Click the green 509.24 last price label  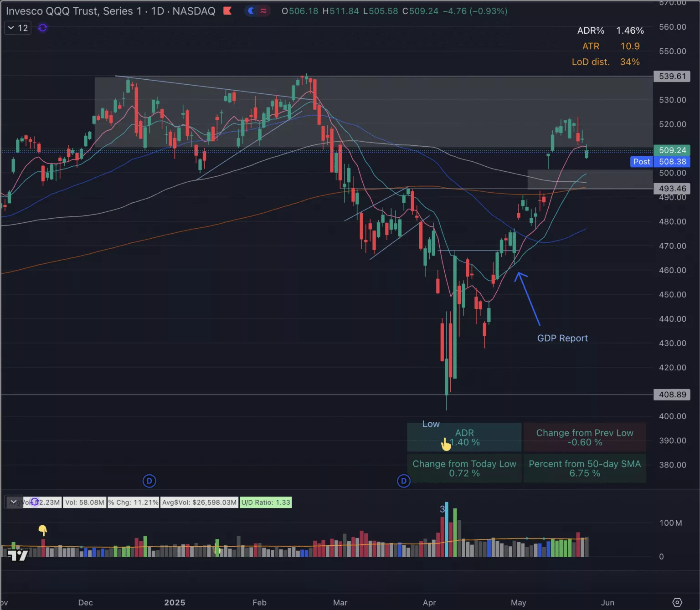(672, 150)
